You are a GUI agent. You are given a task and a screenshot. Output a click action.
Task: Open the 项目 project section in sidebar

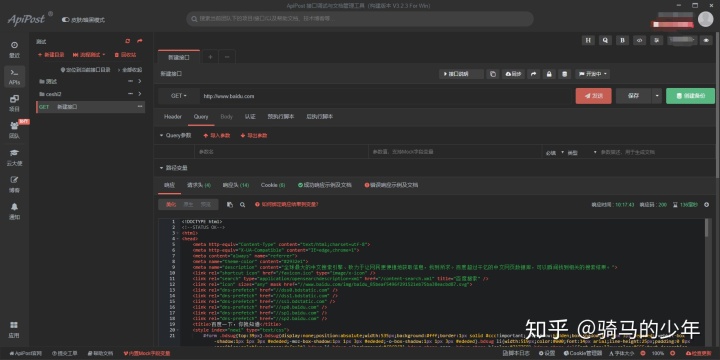[14, 103]
